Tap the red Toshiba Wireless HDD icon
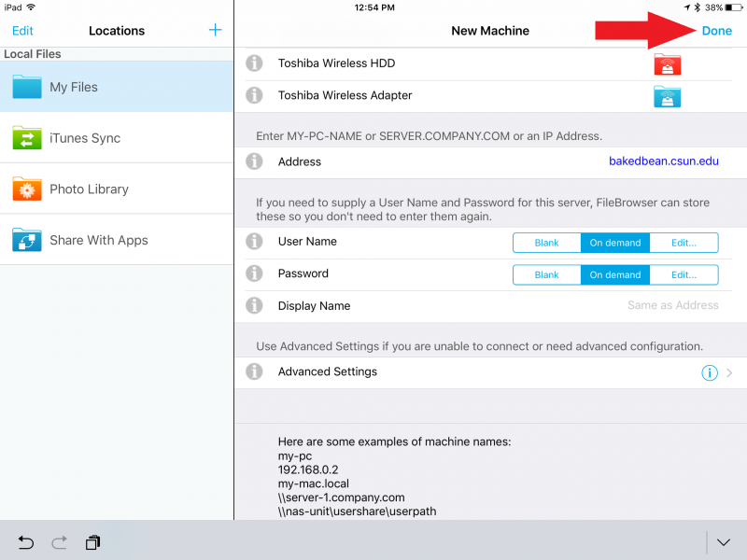Image resolution: width=747 pixels, height=560 pixels. [x=667, y=64]
